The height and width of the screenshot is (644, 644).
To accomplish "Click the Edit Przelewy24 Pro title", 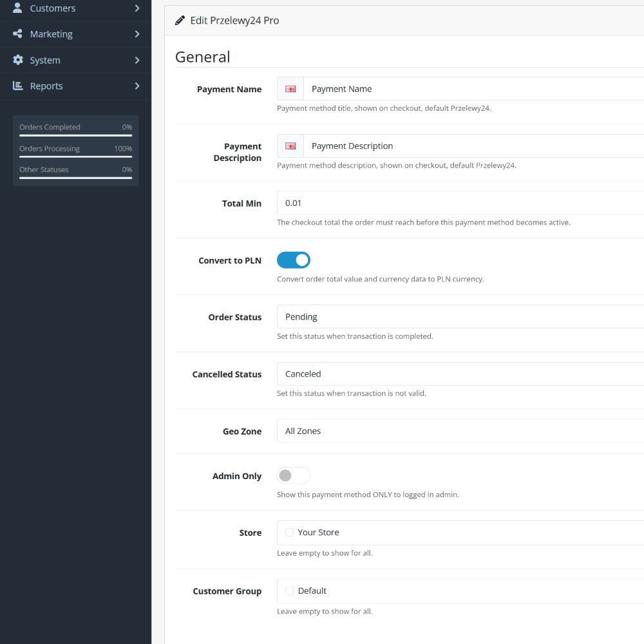I will 234,21.
